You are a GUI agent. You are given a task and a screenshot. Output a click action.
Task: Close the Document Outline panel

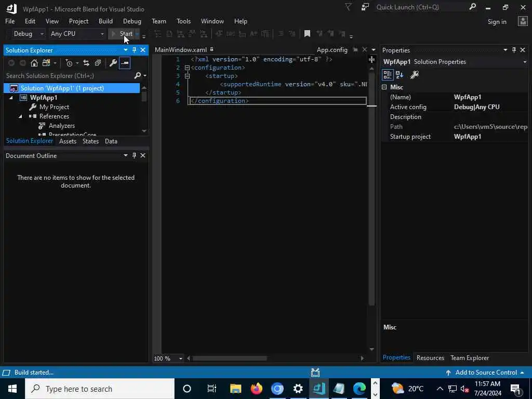click(143, 155)
